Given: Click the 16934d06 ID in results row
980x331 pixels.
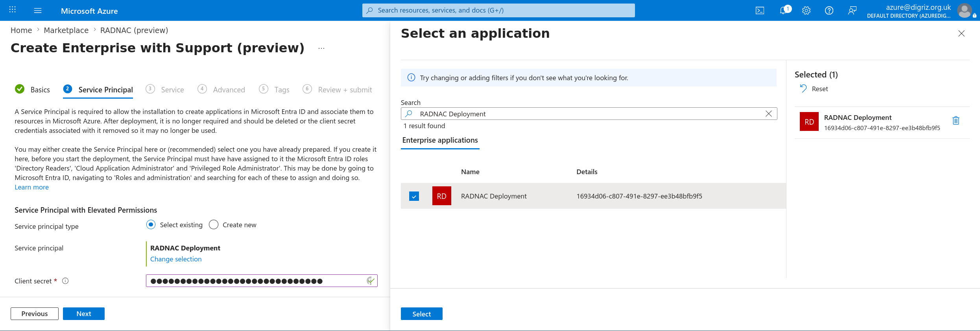Looking at the screenshot, I should (639, 196).
